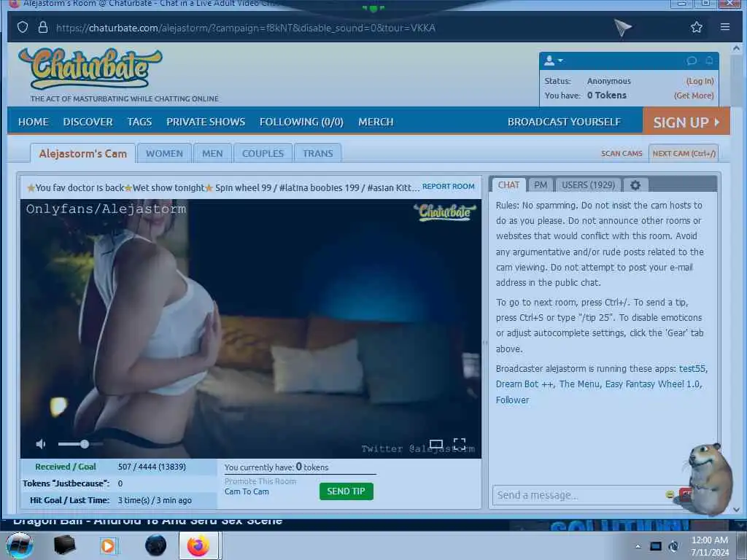Open MERCH in the nav bar
The height and width of the screenshot is (560, 747).
[376, 122]
